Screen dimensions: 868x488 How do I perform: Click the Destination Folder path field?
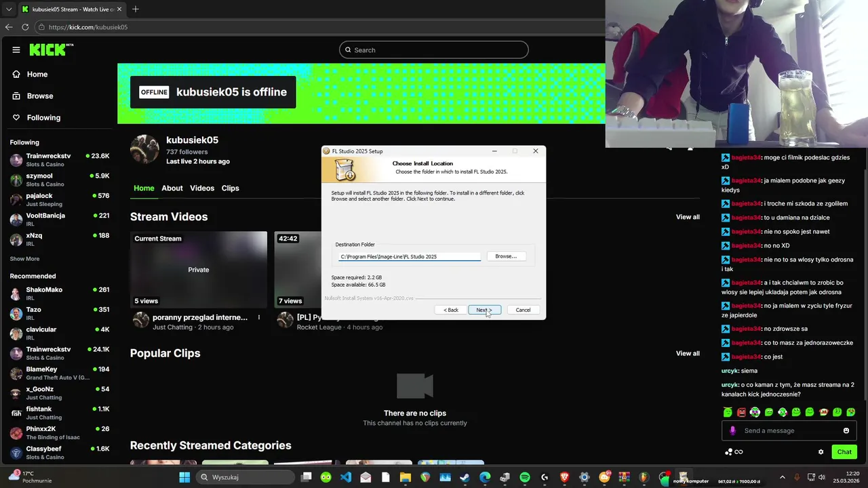click(410, 257)
